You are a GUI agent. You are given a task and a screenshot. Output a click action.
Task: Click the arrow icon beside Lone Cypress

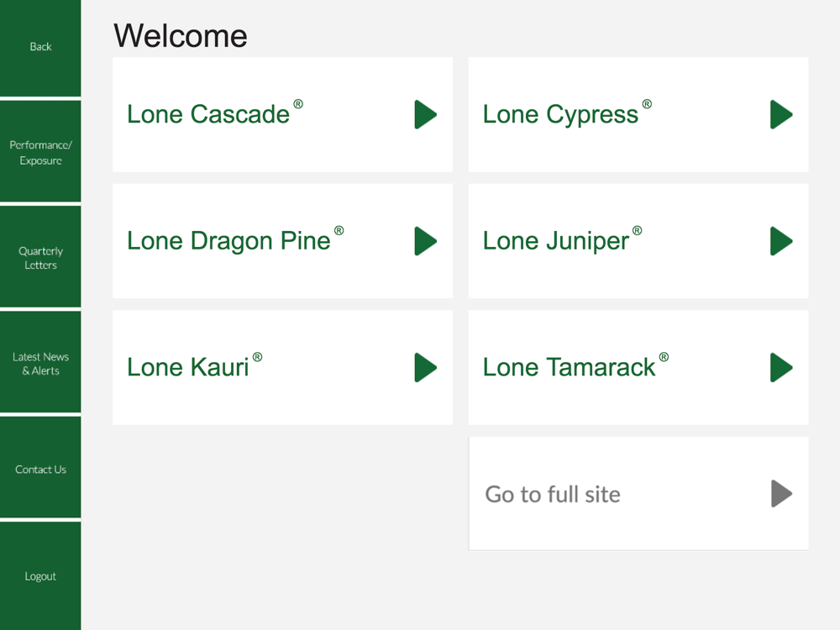pyautogui.click(x=781, y=114)
